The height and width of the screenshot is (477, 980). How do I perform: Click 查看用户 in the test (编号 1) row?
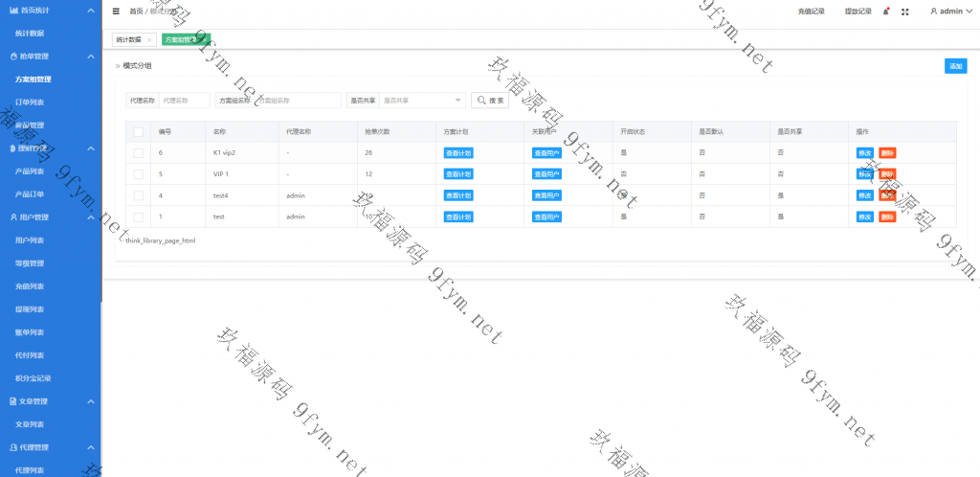click(x=546, y=216)
